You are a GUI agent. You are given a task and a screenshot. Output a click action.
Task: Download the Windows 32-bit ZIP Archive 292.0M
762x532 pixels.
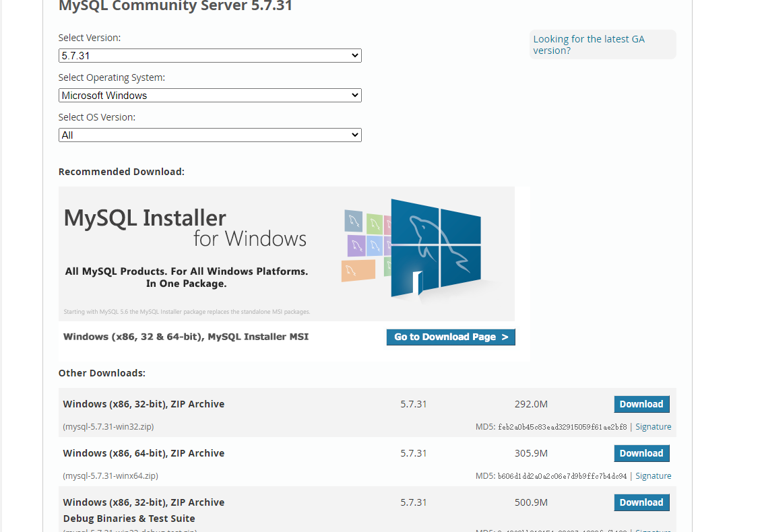pos(641,404)
